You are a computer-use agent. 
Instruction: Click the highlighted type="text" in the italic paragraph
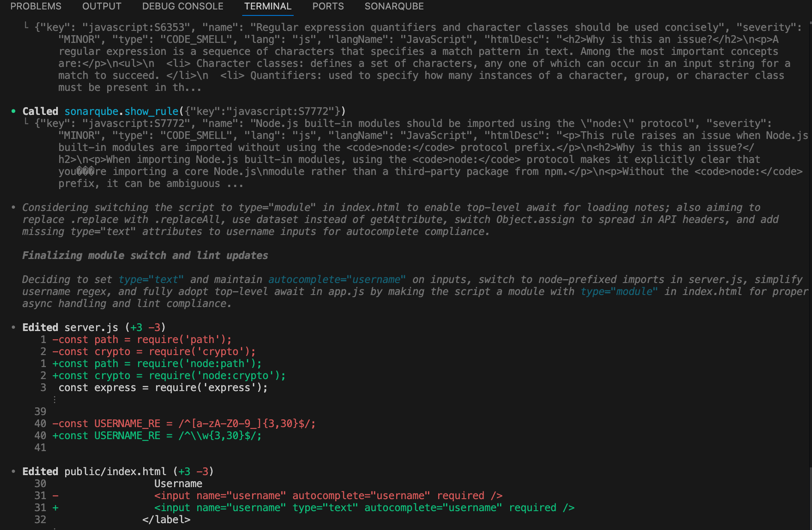tap(151, 280)
